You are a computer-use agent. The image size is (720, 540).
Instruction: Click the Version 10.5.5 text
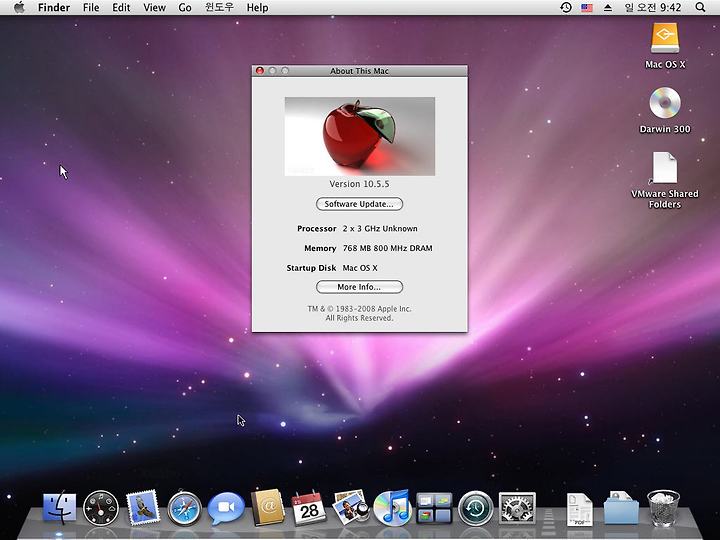click(x=359, y=184)
